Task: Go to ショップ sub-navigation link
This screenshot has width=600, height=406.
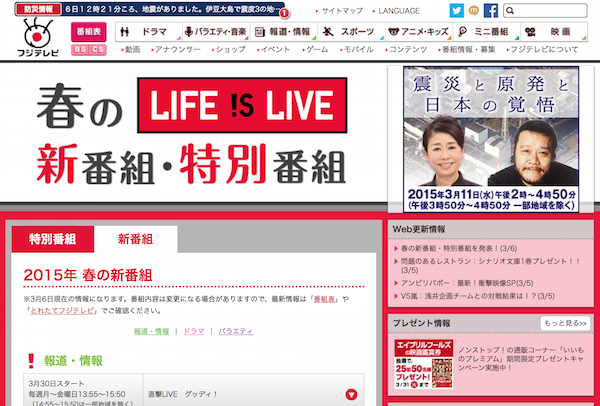Action: pyautogui.click(x=230, y=50)
